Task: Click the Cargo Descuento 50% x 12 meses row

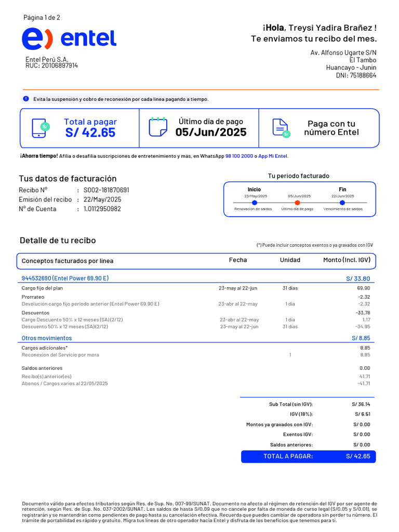Action: tap(196, 320)
